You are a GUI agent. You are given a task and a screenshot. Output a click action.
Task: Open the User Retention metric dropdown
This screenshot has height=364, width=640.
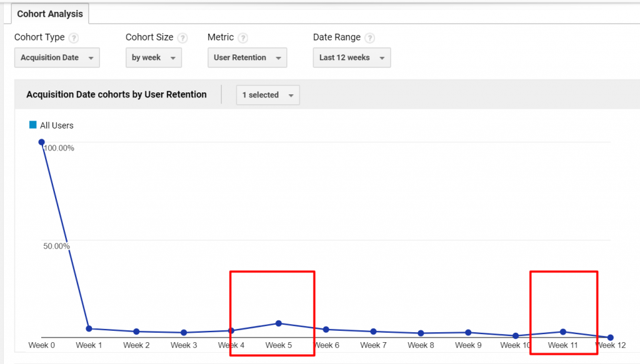(x=247, y=57)
